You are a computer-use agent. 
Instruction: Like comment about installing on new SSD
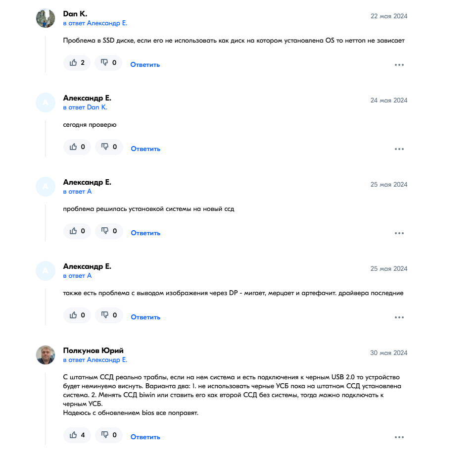(77, 231)
